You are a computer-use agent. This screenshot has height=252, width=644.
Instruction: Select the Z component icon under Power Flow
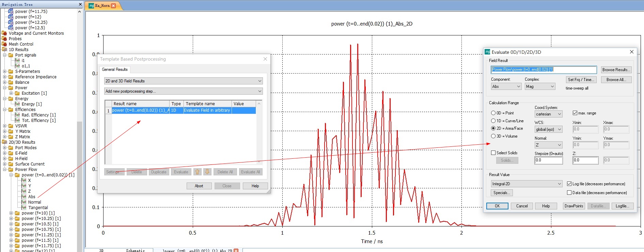(x=24, y=191)
